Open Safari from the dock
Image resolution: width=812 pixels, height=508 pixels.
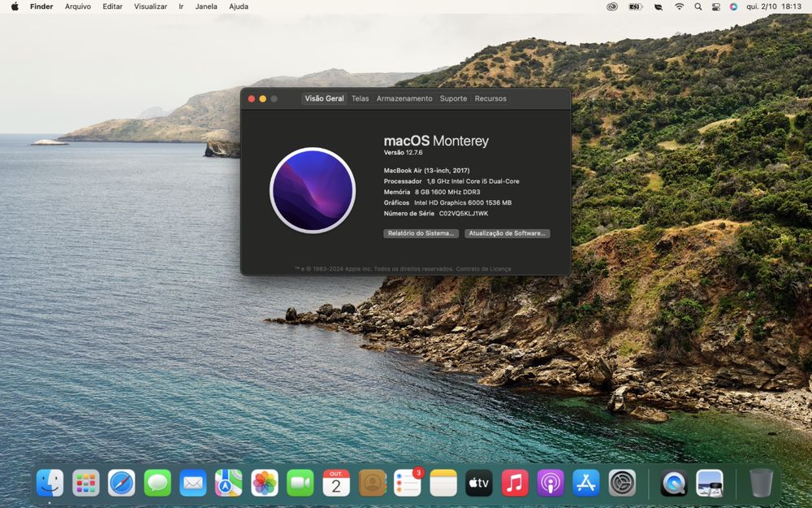122,483
